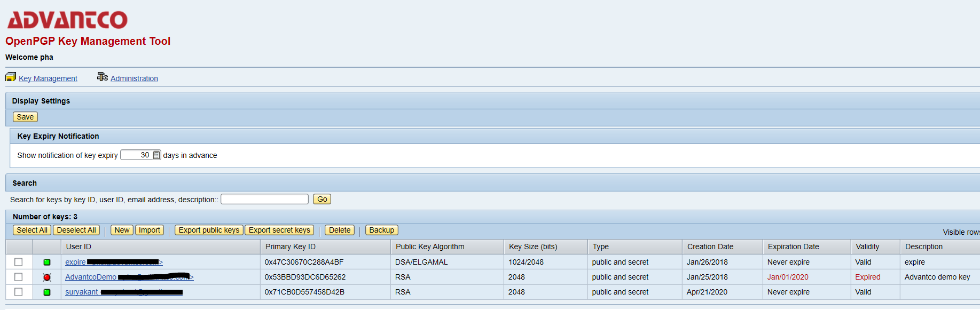Click Go to search keys
This screenshot has height=310, width=980.
pyautogui.click(x=322, y=199)
